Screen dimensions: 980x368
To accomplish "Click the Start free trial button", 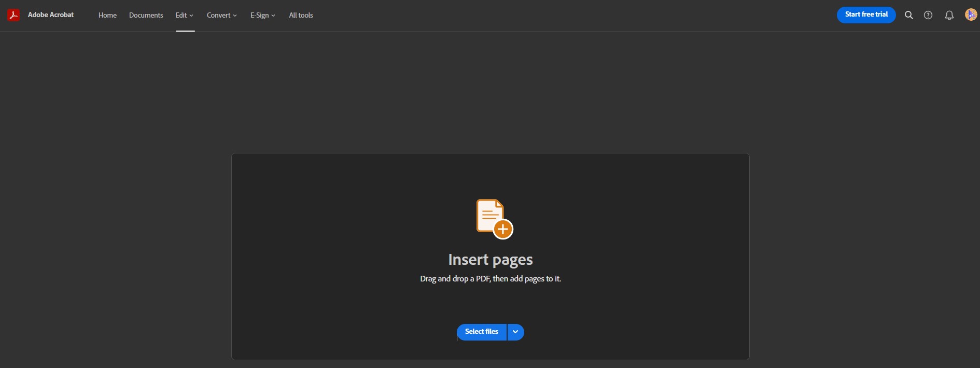I will [x=866, y=15].
